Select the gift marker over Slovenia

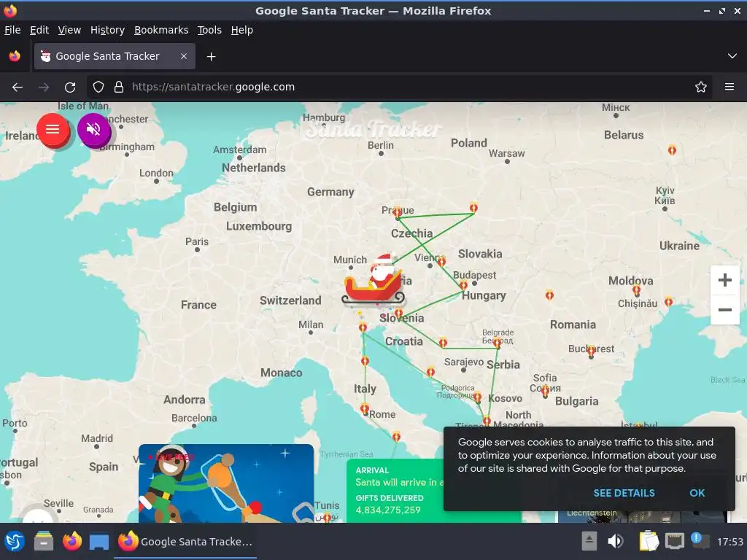tap(399, 313)
